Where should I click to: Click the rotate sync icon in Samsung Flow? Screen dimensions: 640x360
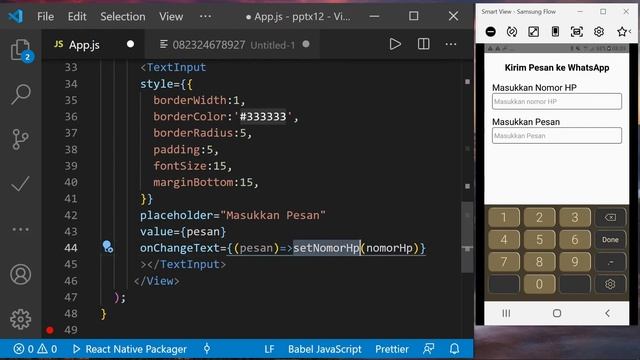pyautogui.click(x=511, y=31)
